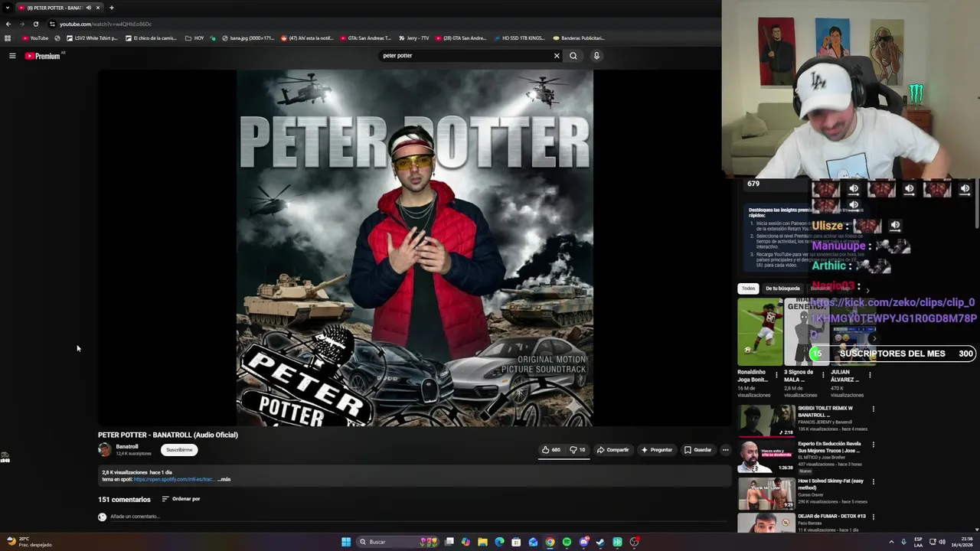980x551 pixels.
Task: Start voice search with the microphone icon
Action: 596,56
